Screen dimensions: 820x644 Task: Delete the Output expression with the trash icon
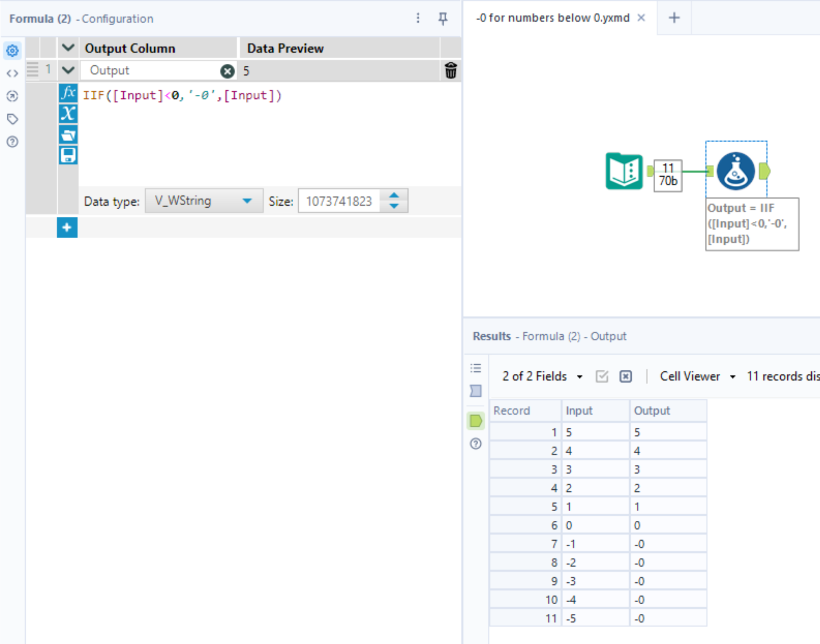pos(451,70)
